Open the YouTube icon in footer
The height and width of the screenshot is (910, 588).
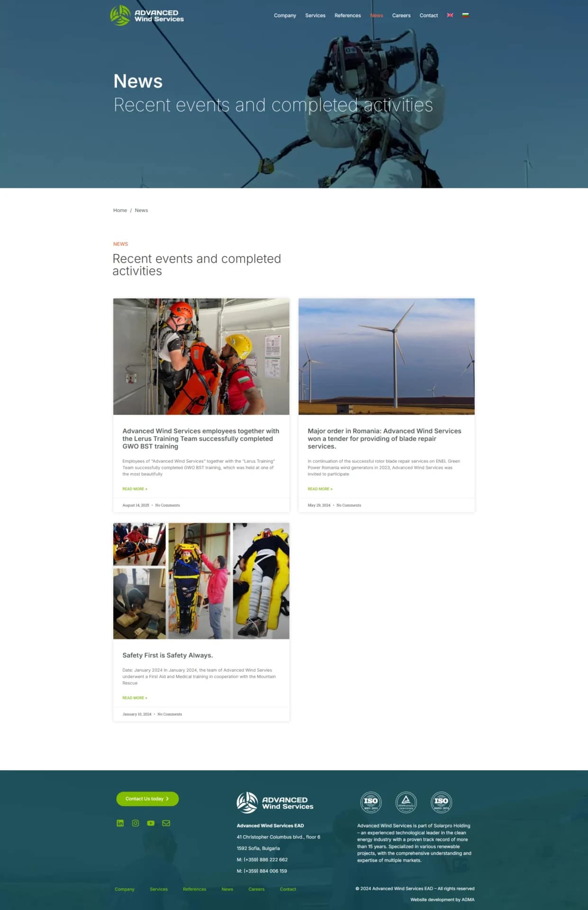pyautogui.click(x=151, y=823)
